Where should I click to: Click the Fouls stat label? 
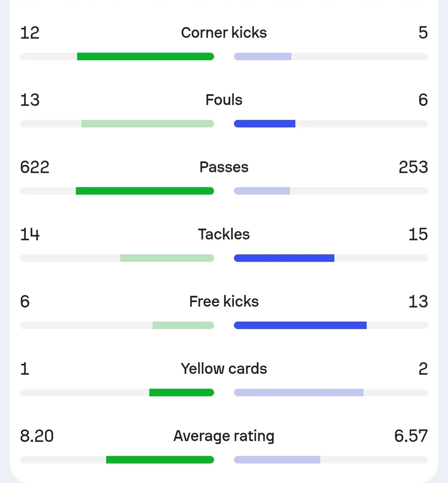pyautogui.click(x=224, y=100)
